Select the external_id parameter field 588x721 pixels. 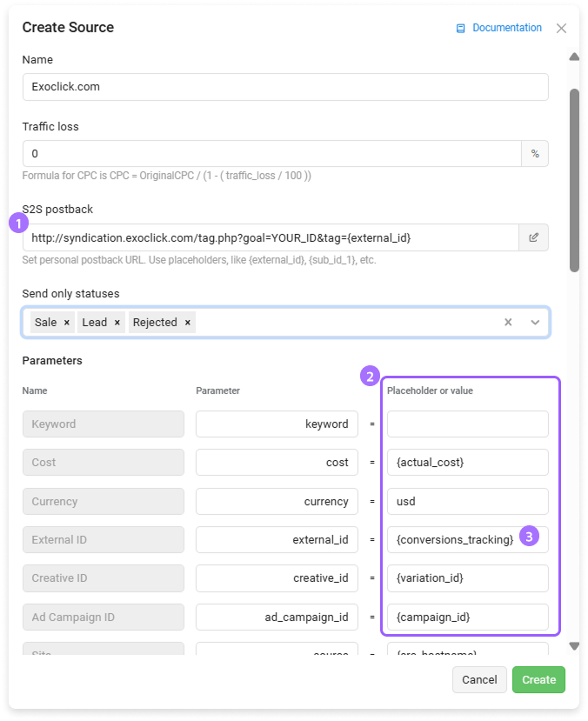click(277, 539)
